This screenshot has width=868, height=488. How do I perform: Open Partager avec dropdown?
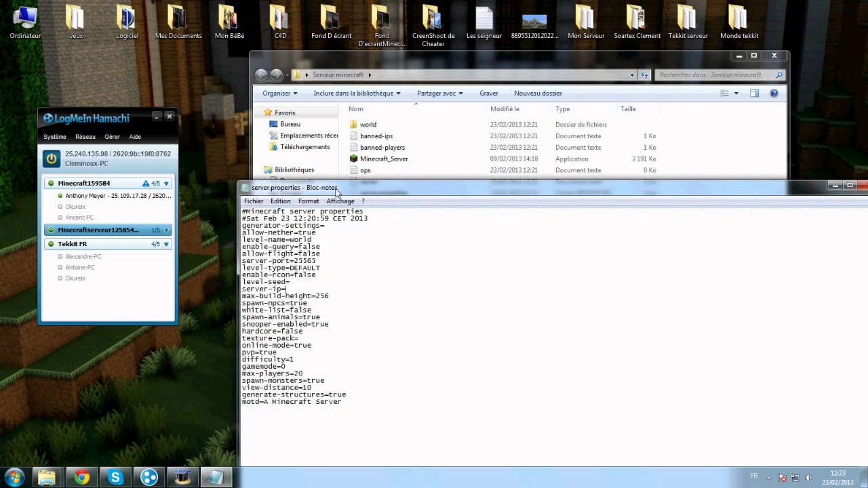(x=440, y=94)
